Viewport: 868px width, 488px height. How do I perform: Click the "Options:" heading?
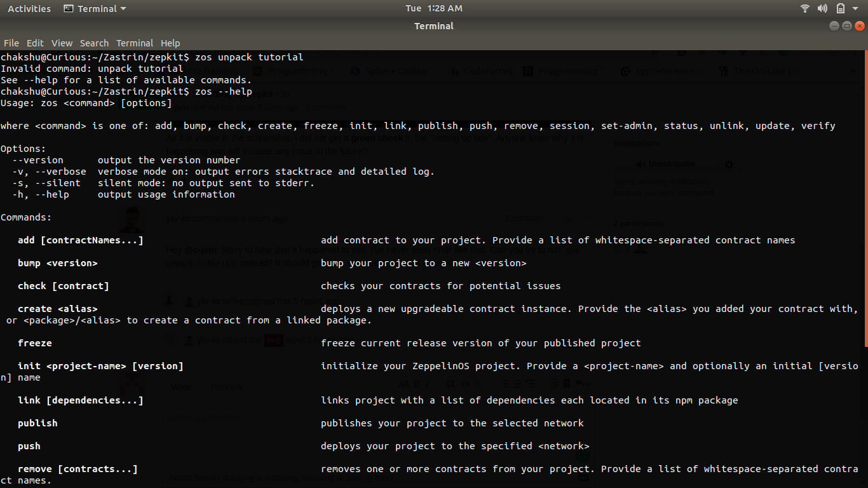(24, 149)
